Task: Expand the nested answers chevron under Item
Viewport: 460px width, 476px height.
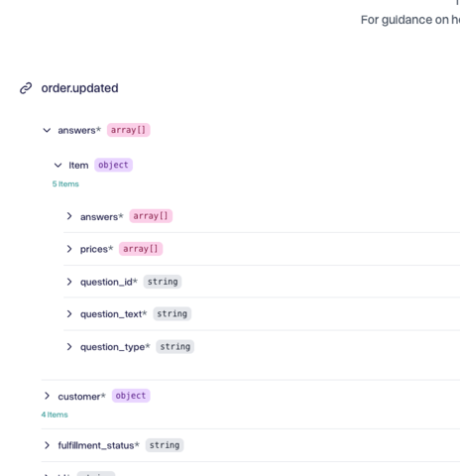Action: tap(69, 216)
